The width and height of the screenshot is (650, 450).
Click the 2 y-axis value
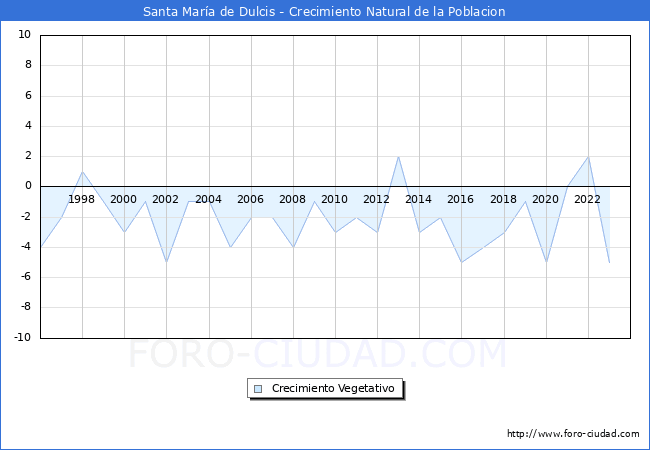click(x=28, y=156)
